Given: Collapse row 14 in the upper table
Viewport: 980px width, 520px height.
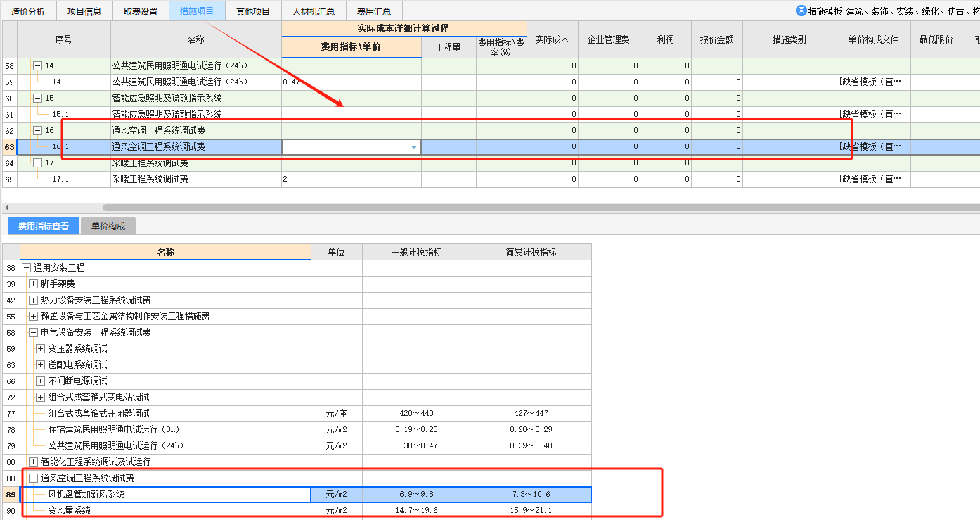Looking at the screenshot, I should 37,66.
